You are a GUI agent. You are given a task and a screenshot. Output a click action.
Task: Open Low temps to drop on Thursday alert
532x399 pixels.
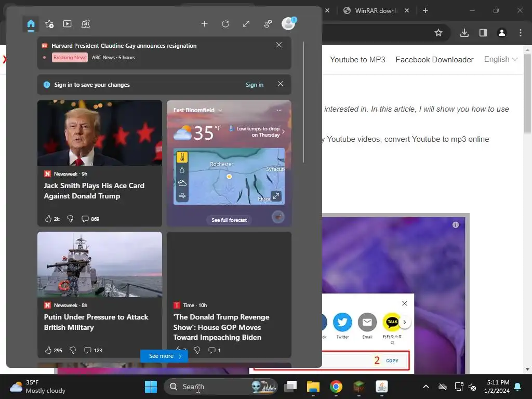tap(258, 131)
